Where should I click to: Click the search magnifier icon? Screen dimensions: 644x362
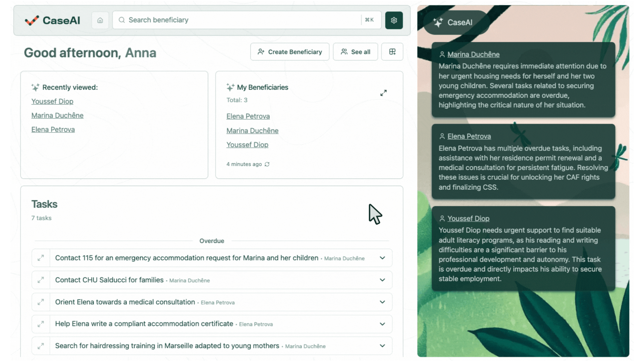click(121, 20)
